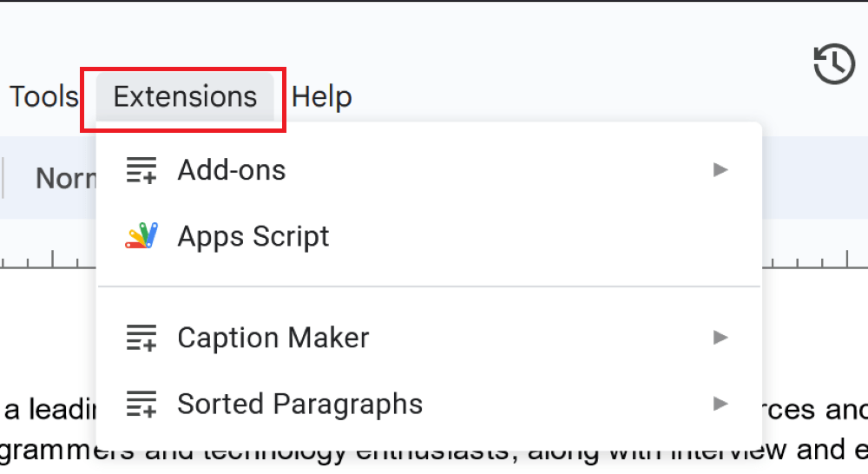Image resolution: width=868 pixels, height=474 pixels.
Task: Click the colorful Apps Script icon
Action: click(141, 236)
